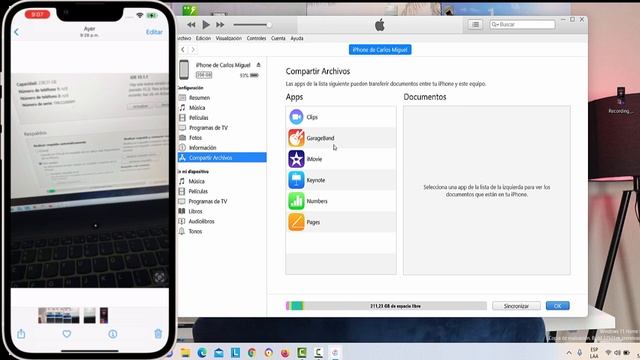Tap the share icon on the phone
This screenshot has width=640, height=360.
point(21,334)
